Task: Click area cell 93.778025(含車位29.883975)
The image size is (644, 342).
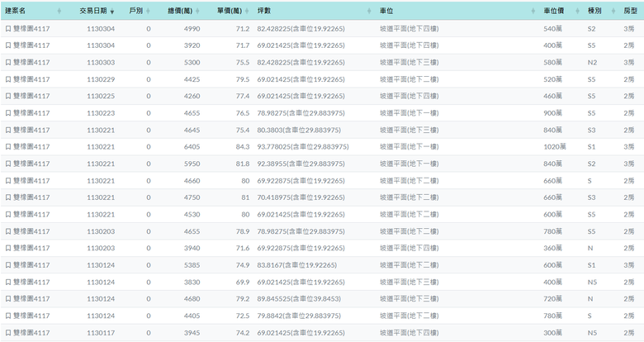Action: (x=303, y=147)
